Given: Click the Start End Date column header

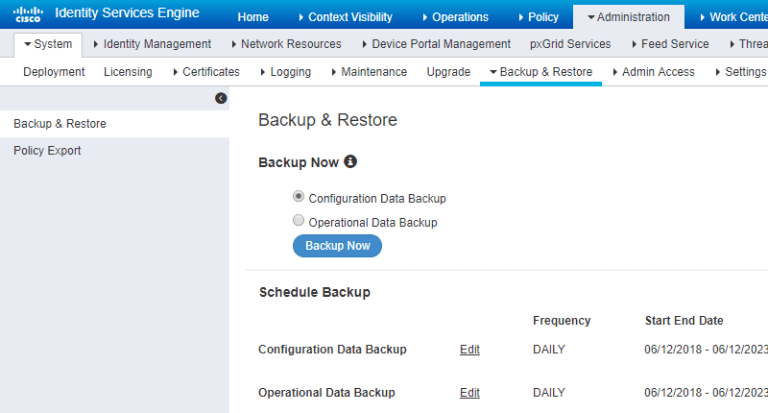Looking at the screenshot, I should [684, 320].
